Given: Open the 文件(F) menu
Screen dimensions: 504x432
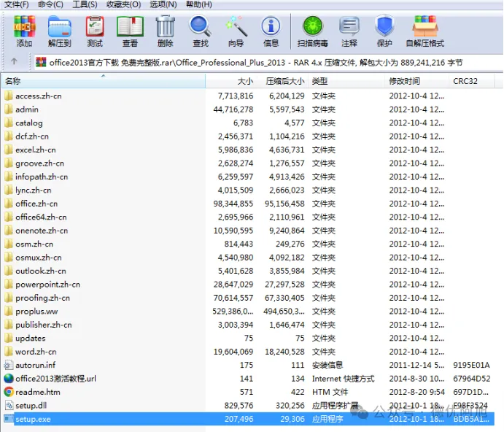Looking at the screenshot, I should pyautogui.click(x=16, y=4).
